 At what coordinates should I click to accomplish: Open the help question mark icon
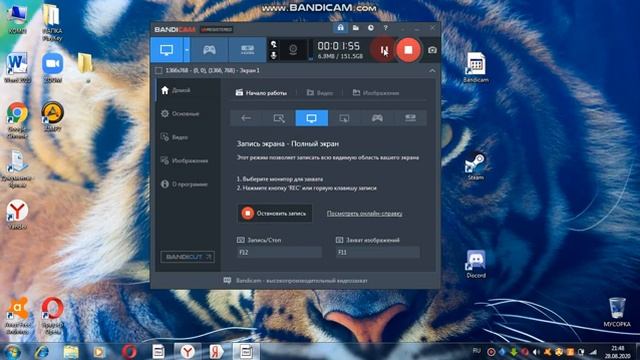[x=385, y=28]
